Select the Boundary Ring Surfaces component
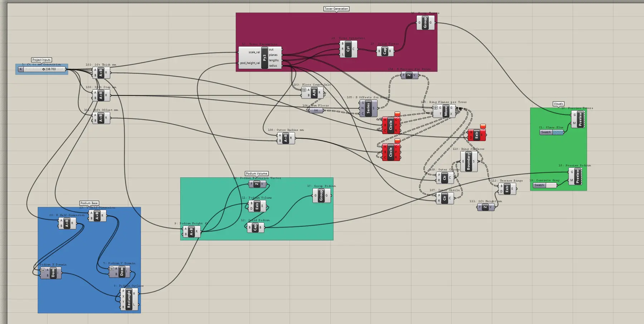This screenshot has width=644, height=324. click(x=469, y=161)
